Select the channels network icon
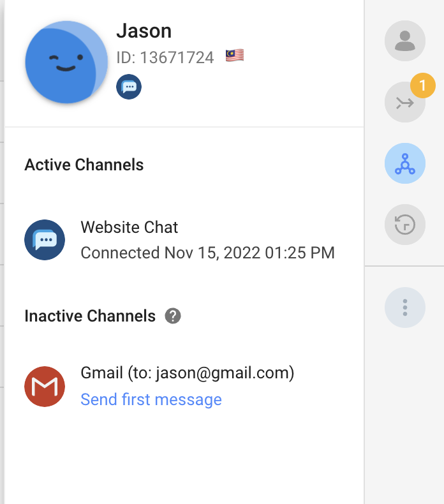Viewport: 444px width, 504px height. point(405,163)
